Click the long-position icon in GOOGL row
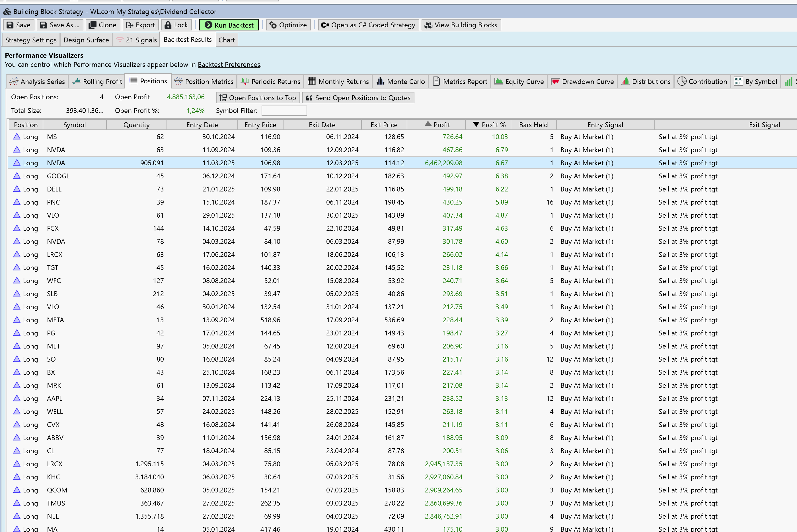 coord(17,176)
